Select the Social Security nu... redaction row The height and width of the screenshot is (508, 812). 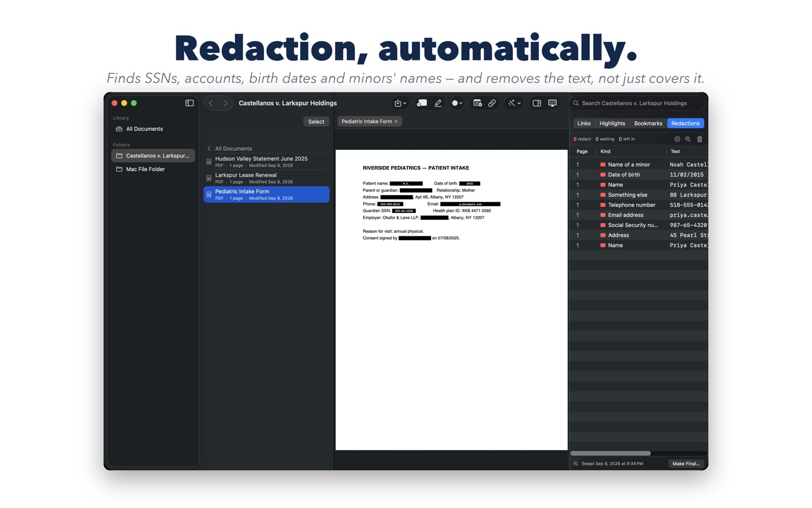coord(639,225)
